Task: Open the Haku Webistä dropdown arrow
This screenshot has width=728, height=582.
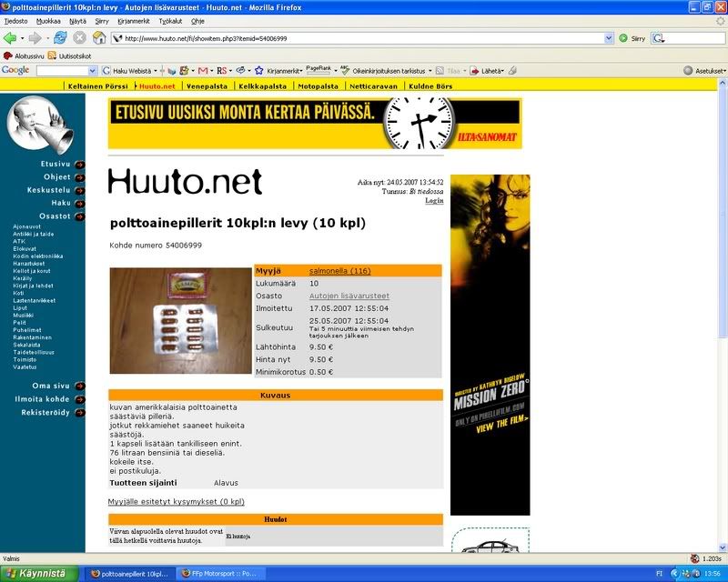Action: click(156, 72)
